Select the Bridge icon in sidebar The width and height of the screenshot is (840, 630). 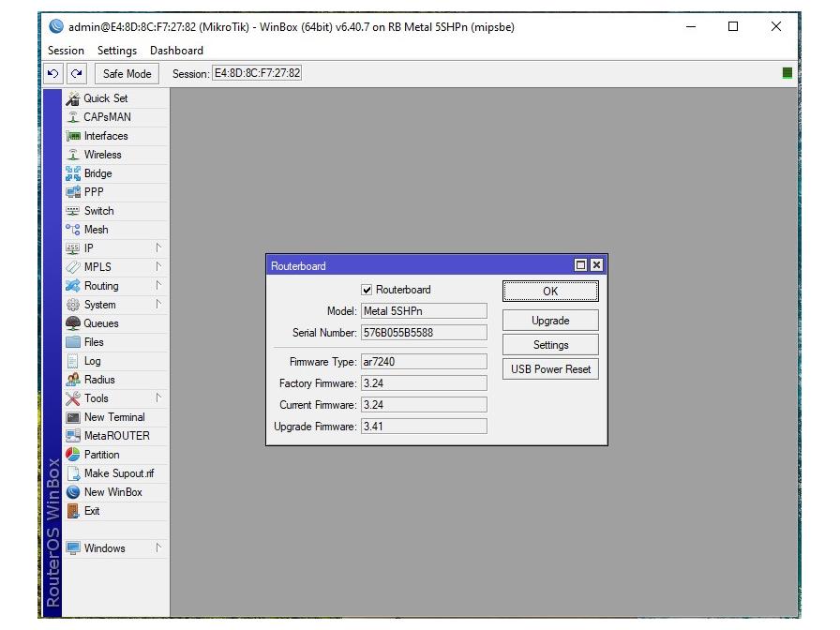click(x=73, y=173)
